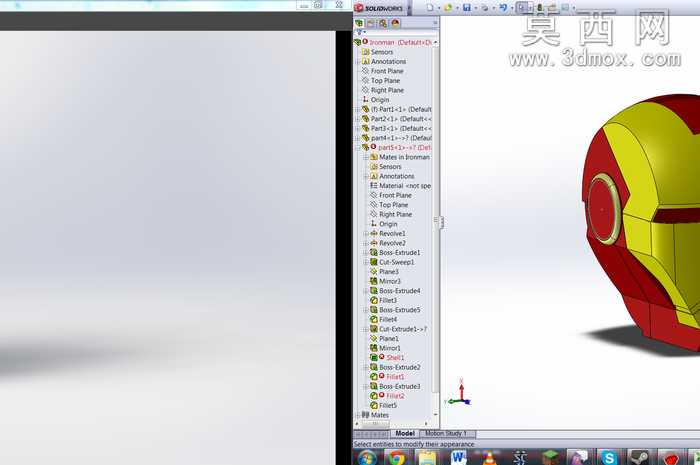Image resolution: width=700 pixels, height=465 pixels.
Task: Click the red circular ear disc on helmet
Action: (602, 209)
